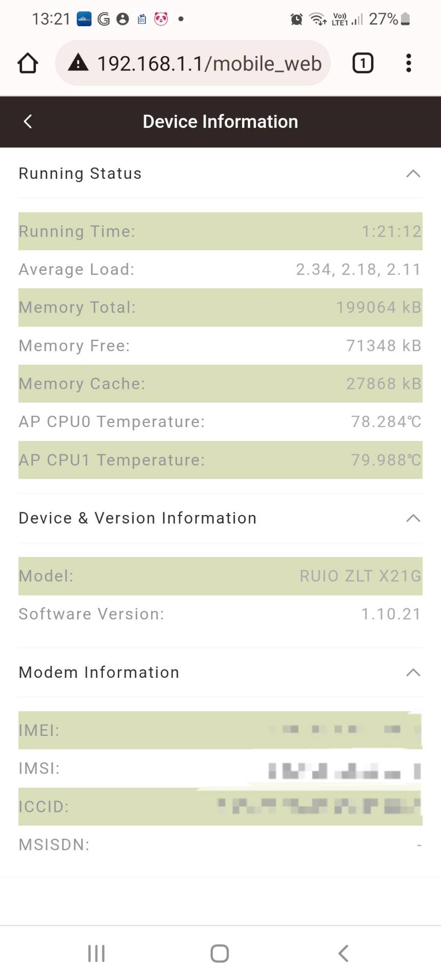Tap the Modem Information header
The height and width of the screenshot is (980, 441).
(x=99, y=672)
